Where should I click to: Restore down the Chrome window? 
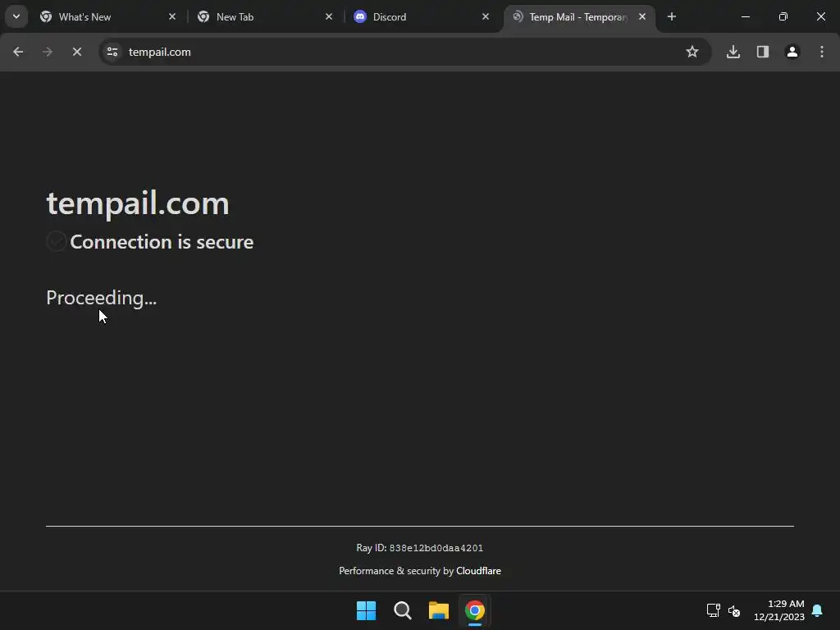(783, 16)
